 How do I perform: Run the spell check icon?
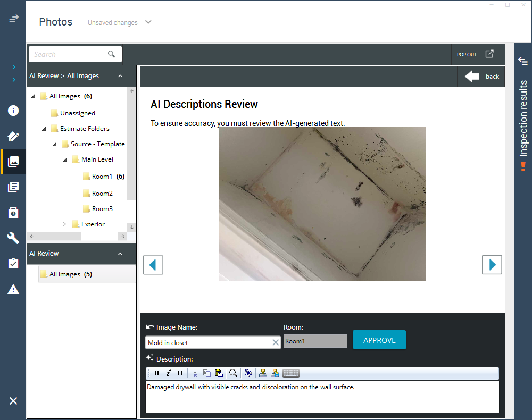pos(248,373)
